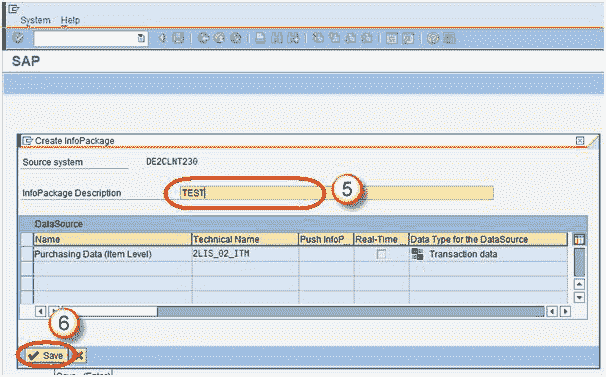Click the row selector of the first empty row
The width and height of the screenshot is (606, 377).
[x=27, y=269]
